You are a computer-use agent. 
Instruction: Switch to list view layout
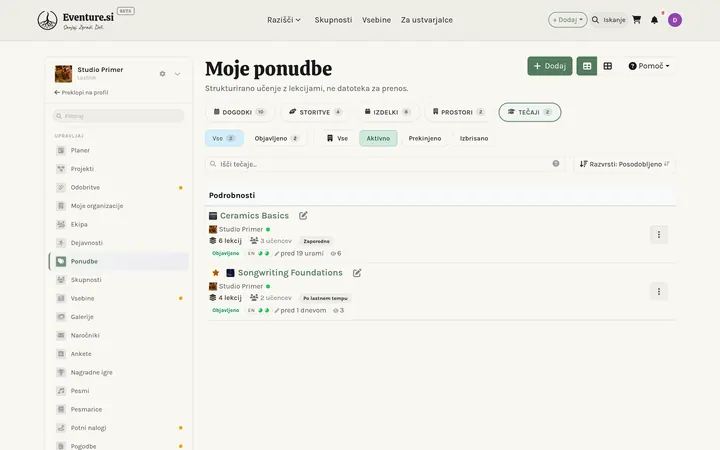[587, 66]
